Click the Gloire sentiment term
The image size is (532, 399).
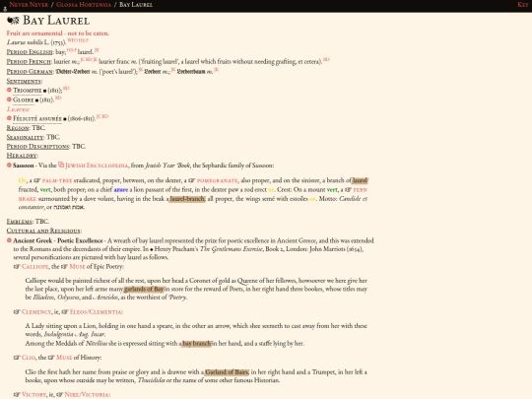24,100
